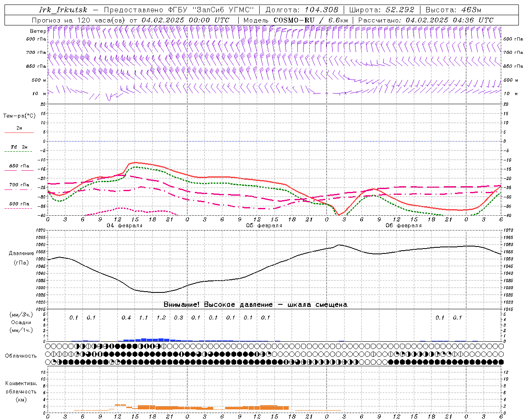Image resolution: width=525 pixels, height=420 pixels.
Task: Click the Облачность row label
Action: click(21, 356)
